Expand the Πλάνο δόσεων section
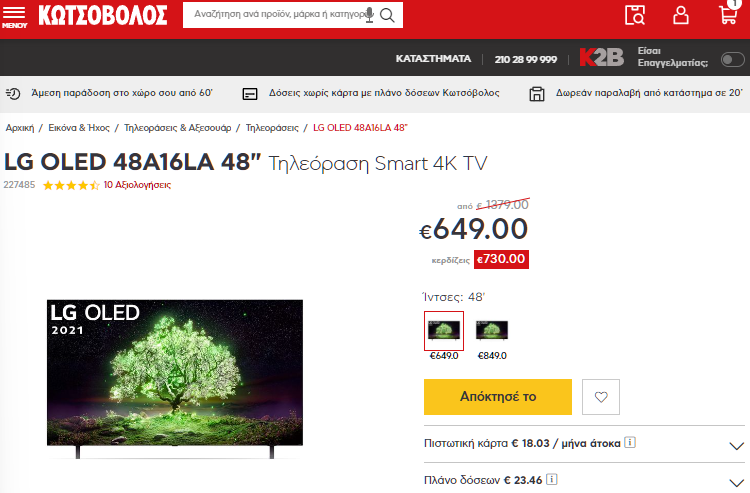The height and width of the screenshot is (493, 750). (x=584, y=479)
